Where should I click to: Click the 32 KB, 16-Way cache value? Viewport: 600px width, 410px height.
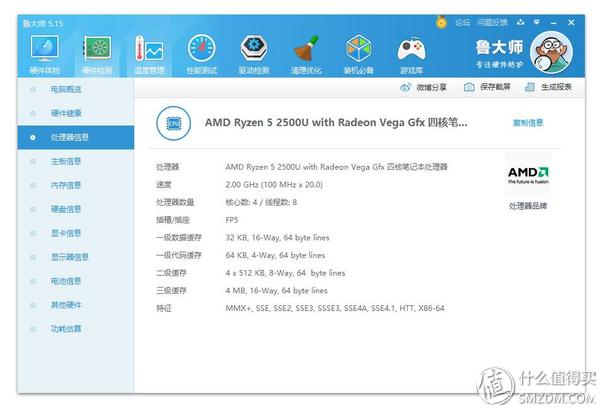[x=277, y=238]
